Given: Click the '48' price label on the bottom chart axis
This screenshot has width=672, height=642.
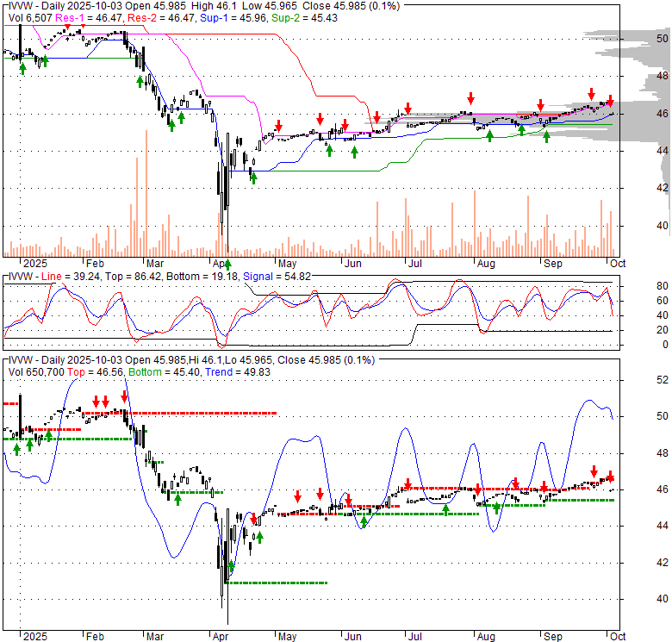Looking at the screenshot, I should point(663,453).
